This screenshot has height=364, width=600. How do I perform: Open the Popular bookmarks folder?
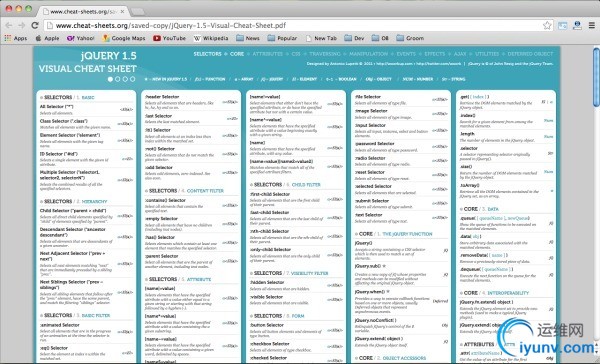282,38
